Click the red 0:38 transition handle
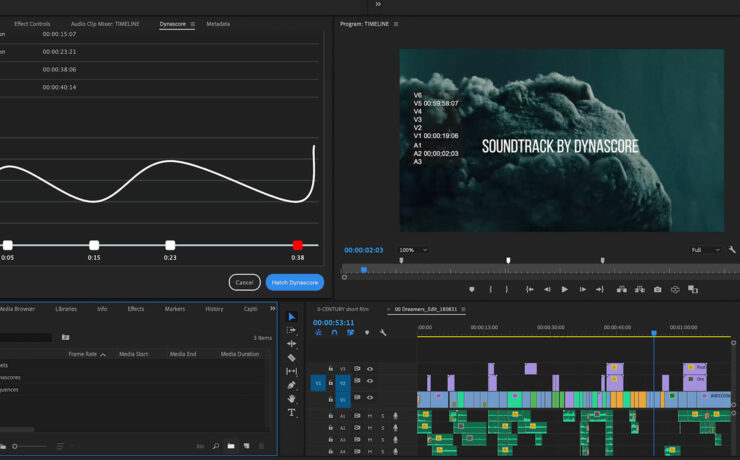The height and width of the screenshot is (460, 740). (297, 245)
